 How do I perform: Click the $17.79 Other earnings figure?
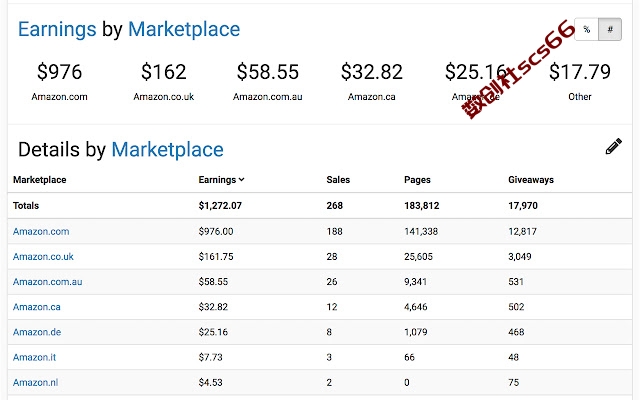tap(580, 72)
